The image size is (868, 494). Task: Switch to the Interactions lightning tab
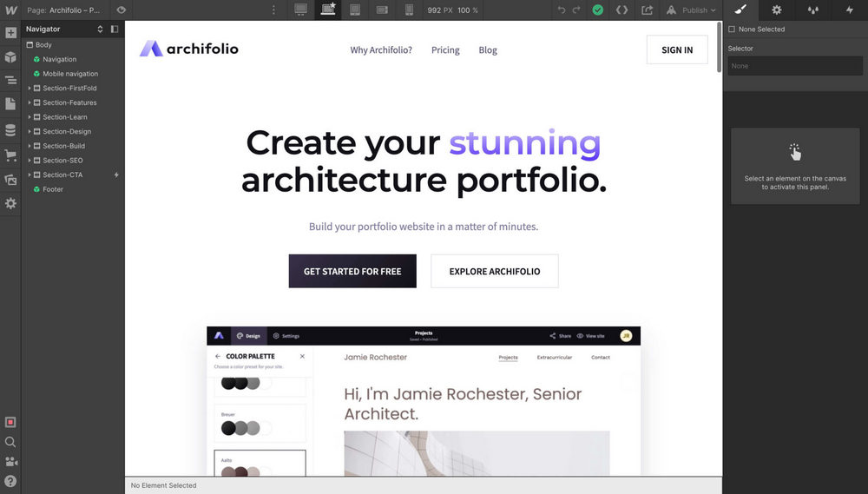click(x=849, y=10)
